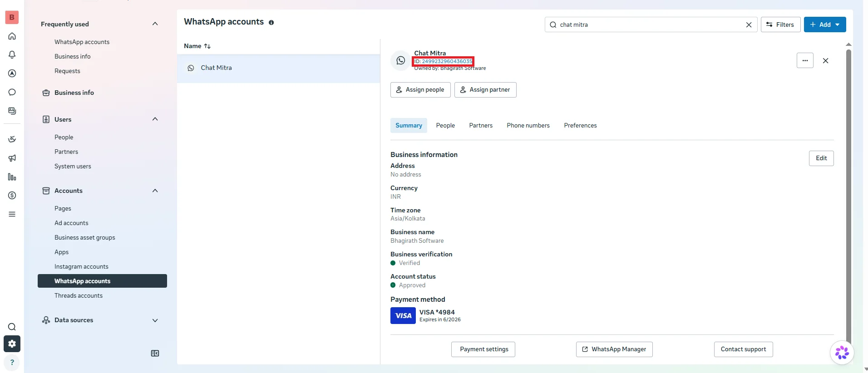868x373 pixels.
Task: Open Payment settings
Action: 483,349
